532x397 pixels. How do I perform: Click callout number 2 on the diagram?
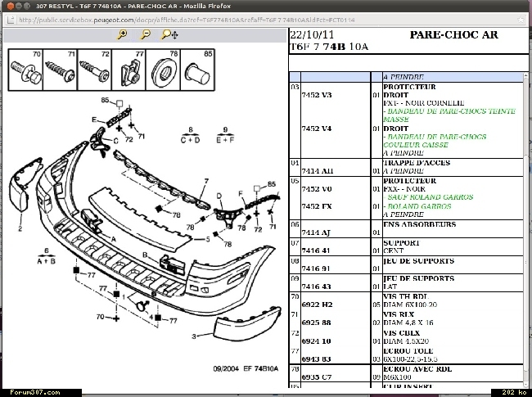pos(20,228)
